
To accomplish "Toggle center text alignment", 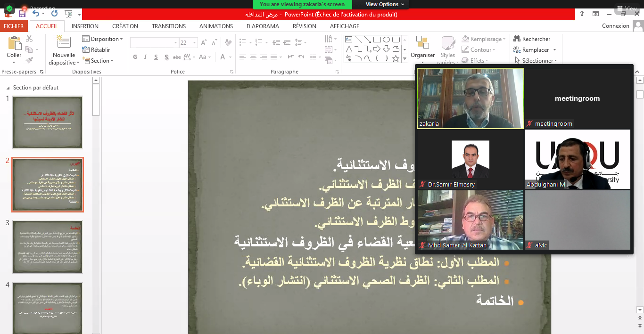I will pyautogui.click(x=253, y=57).
